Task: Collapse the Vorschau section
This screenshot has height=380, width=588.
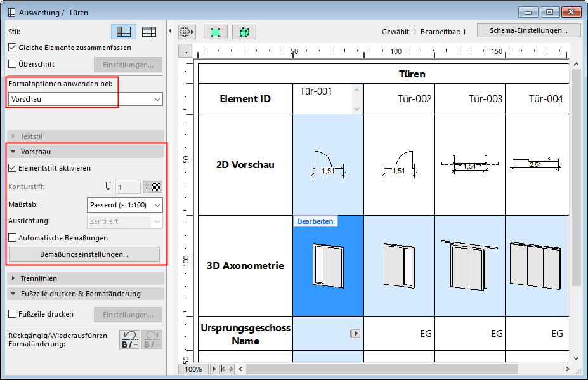Action: 86,152
